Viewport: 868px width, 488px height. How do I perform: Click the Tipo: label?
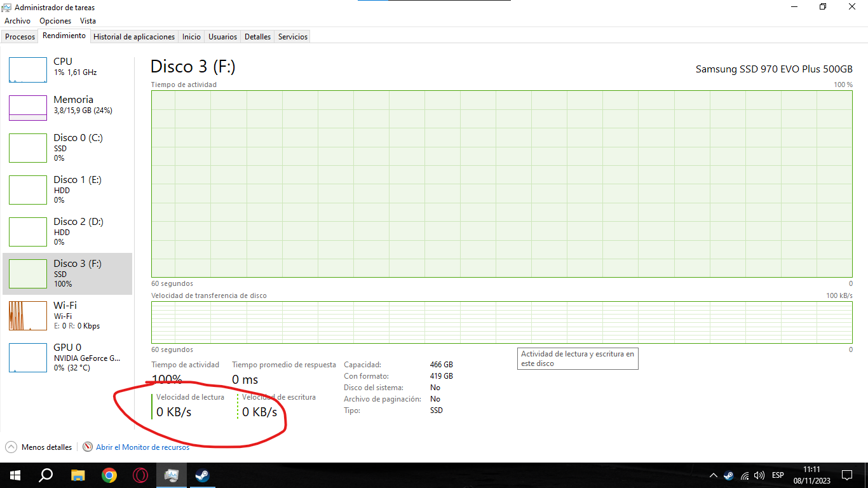[x=352, y=410]
